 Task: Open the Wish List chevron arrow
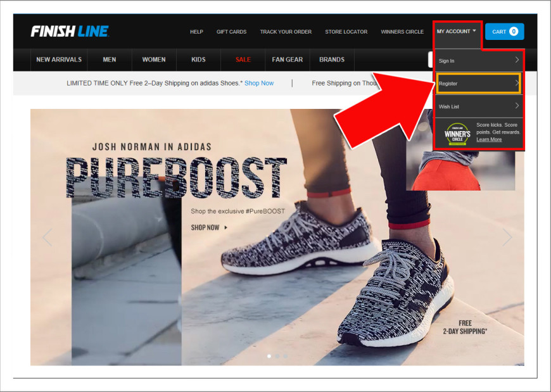517,106
